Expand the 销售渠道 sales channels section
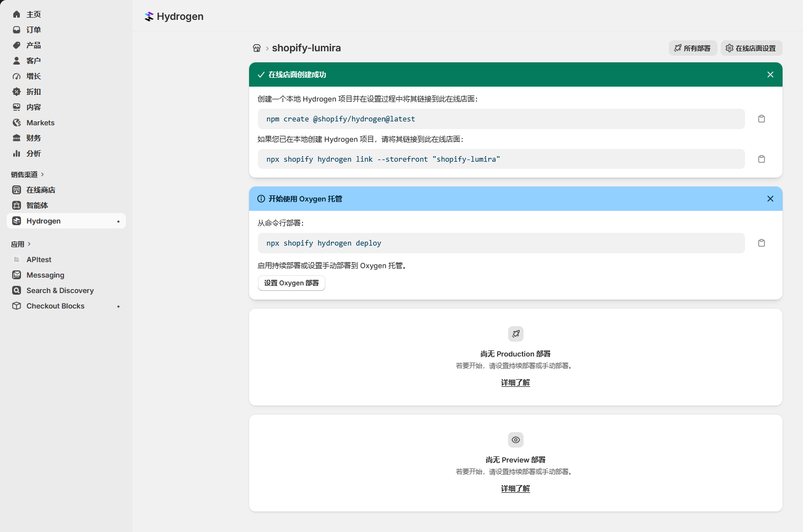 (x=28, y=174)
